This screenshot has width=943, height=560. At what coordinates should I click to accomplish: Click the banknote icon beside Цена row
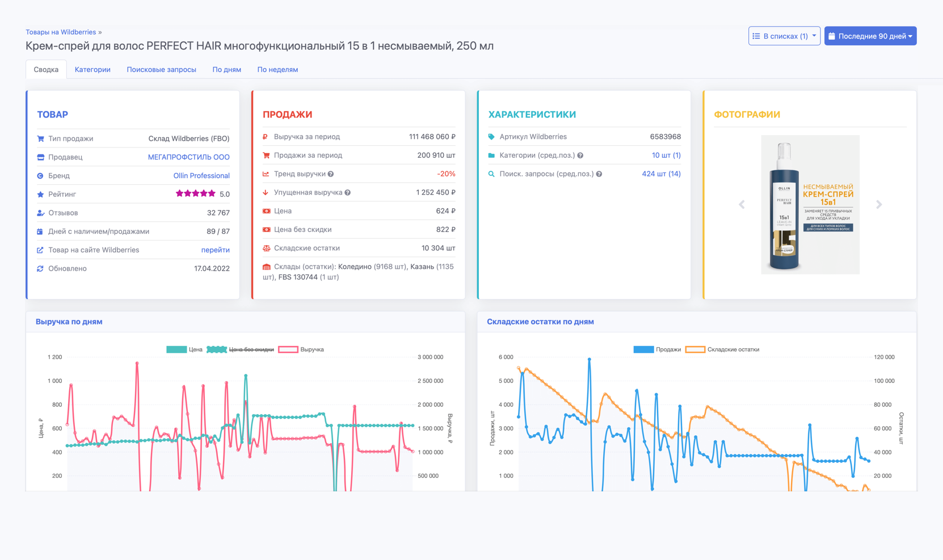click(266, 211)
